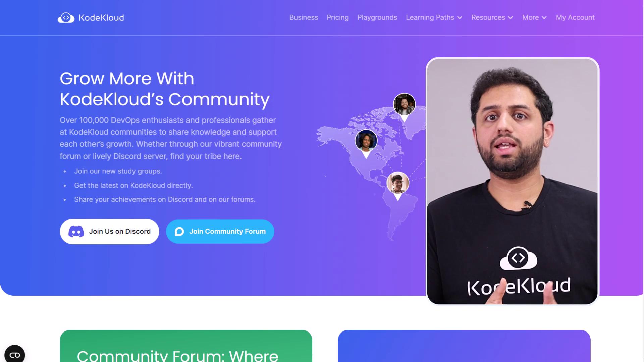Open the Business menu item
Image resolution: width=644 pixels, height=362 pixels.
coord(304,17)
